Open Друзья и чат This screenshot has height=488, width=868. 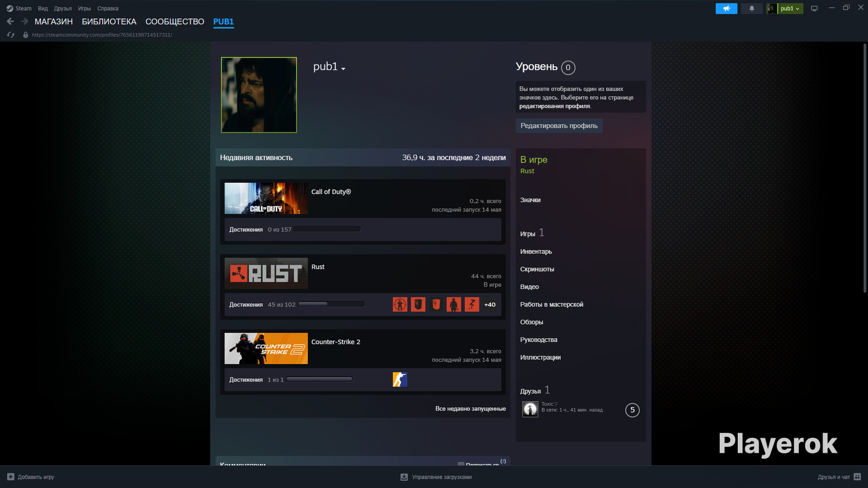(x=839, y=477)
